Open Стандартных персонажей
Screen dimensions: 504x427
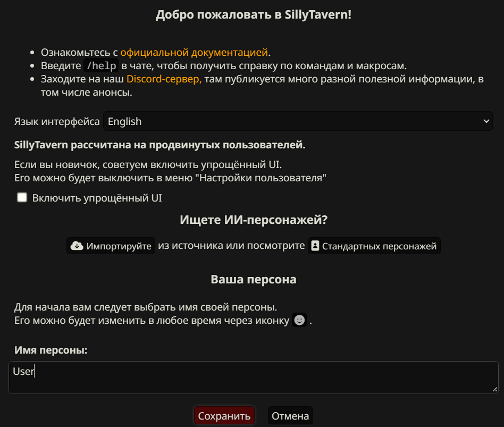coord(374,246)
